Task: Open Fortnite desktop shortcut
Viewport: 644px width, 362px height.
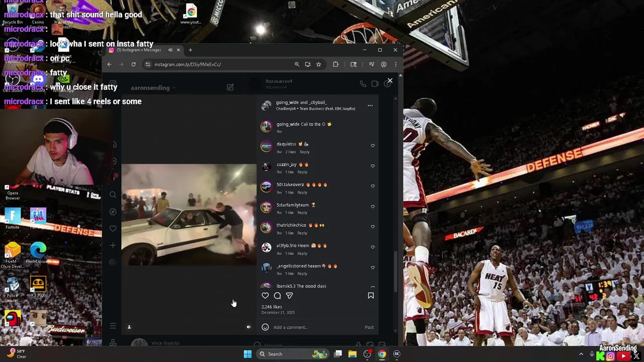Action: point(13,219)
